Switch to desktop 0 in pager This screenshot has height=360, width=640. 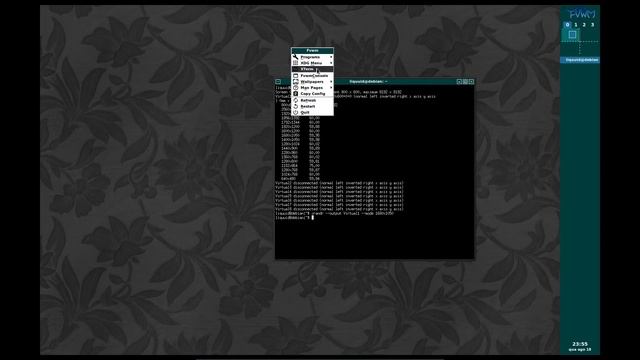click(x=567, y=25)
